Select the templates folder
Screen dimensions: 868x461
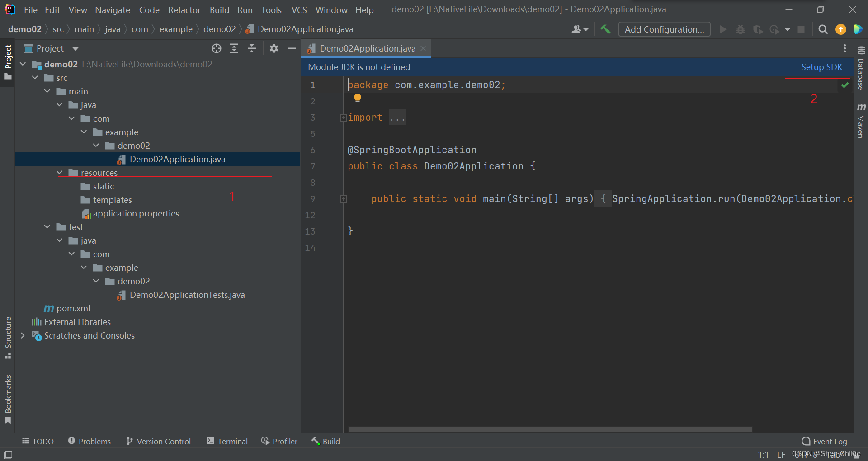click(x=112, y=200)
